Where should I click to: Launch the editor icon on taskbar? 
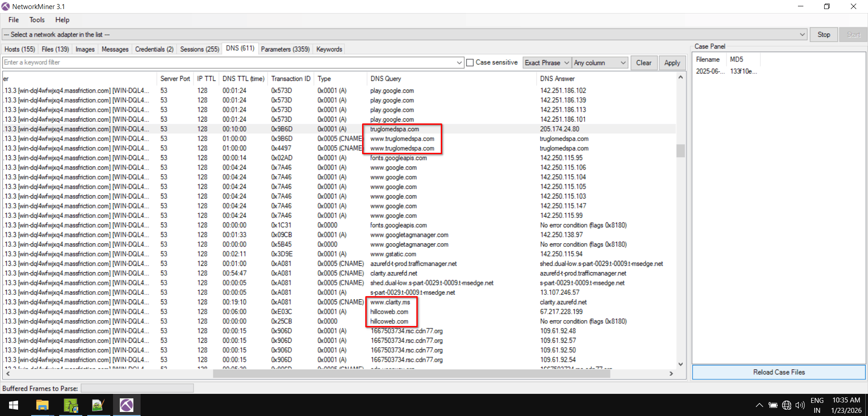[99, 405]
